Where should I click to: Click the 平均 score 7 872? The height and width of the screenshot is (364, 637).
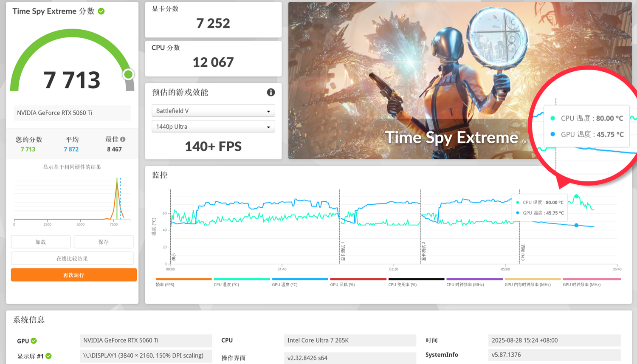[x=71, y=149]
